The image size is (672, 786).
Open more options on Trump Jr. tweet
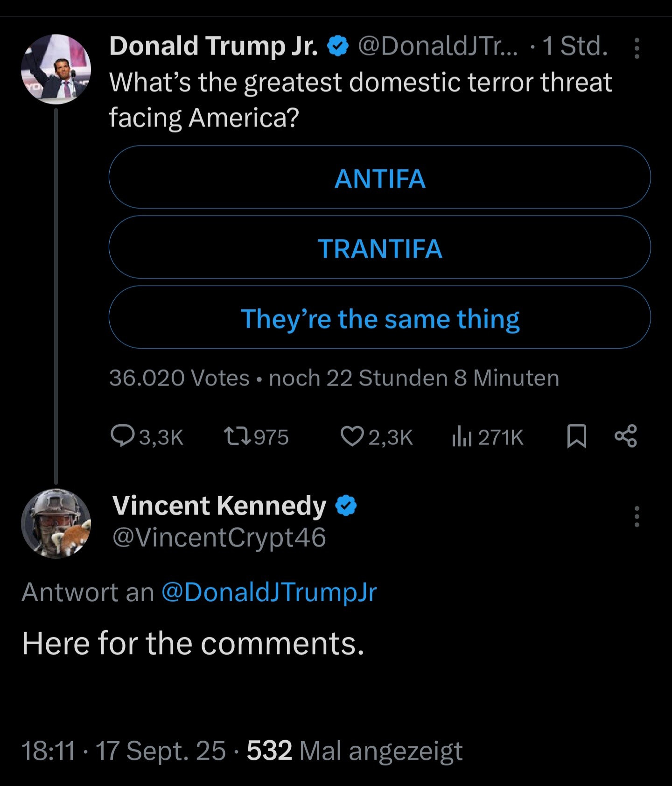pos(637,48)
